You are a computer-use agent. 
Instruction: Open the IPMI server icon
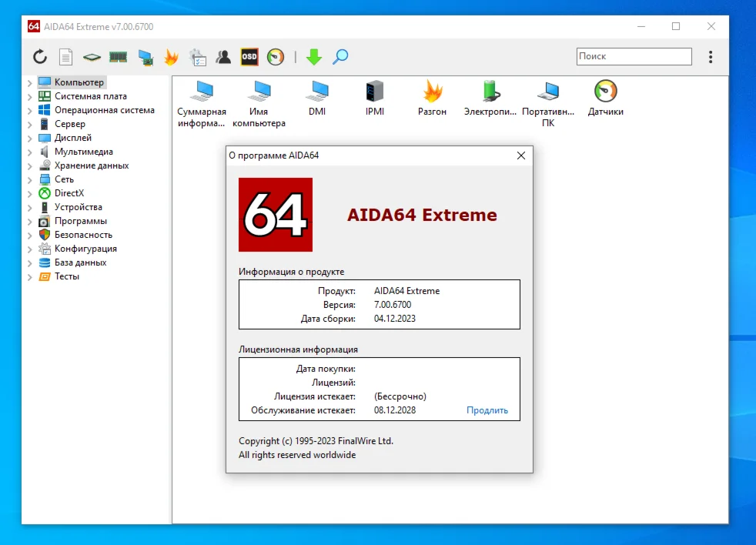pyautogui.click(x=375, y=92)
